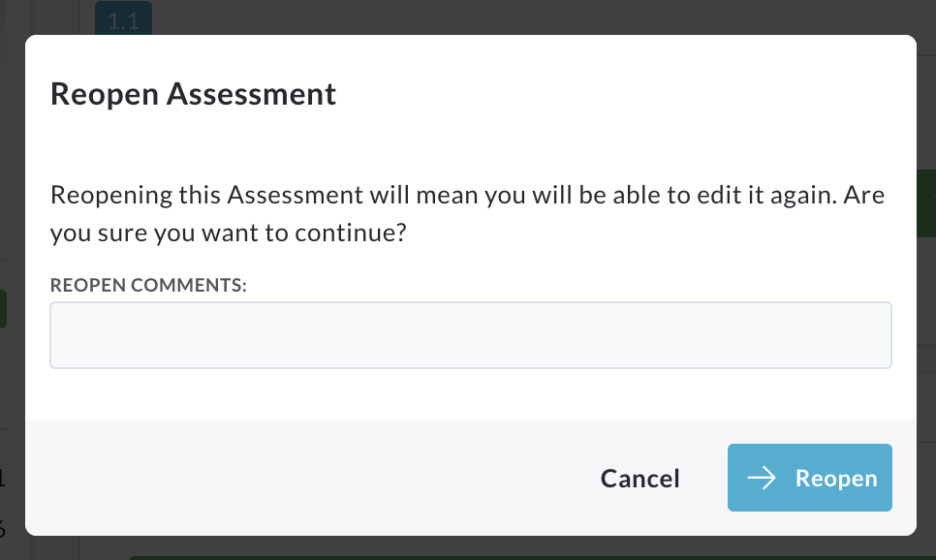Click the white space below the comments box
The width and height of the screenshot is (936, 560).
470,394
